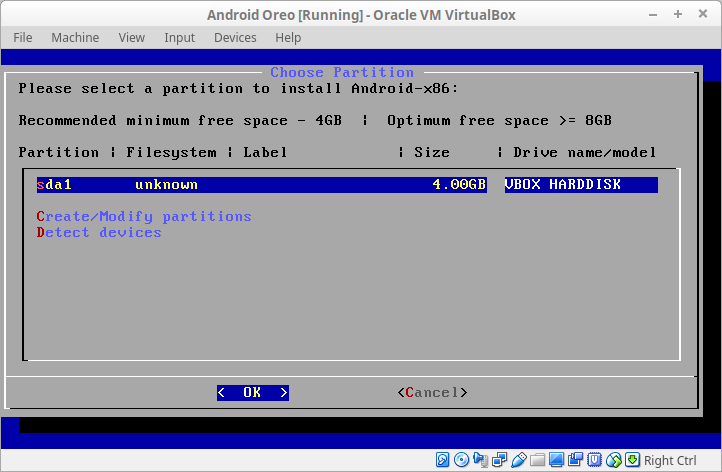
Task: Click the Choose Partition dialog title
Action: pyautogui.click(x=342, y=72)
